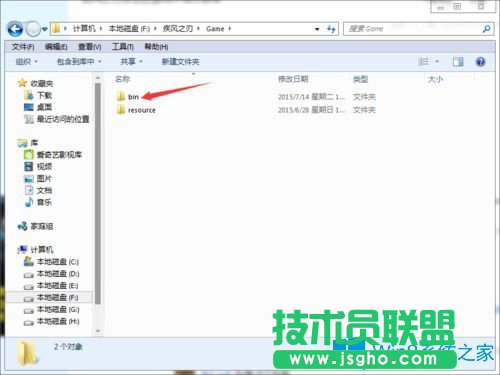Click the 2015/7/14 date of bin

pos(311,97)
